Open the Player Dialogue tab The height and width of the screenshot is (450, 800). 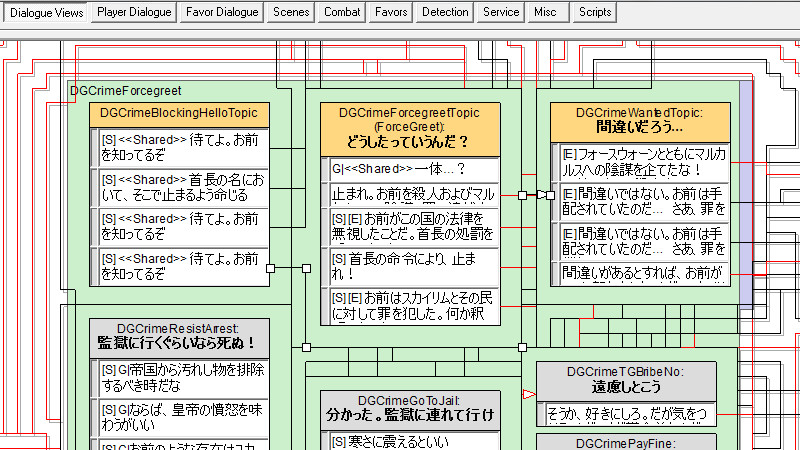[134, 12]
